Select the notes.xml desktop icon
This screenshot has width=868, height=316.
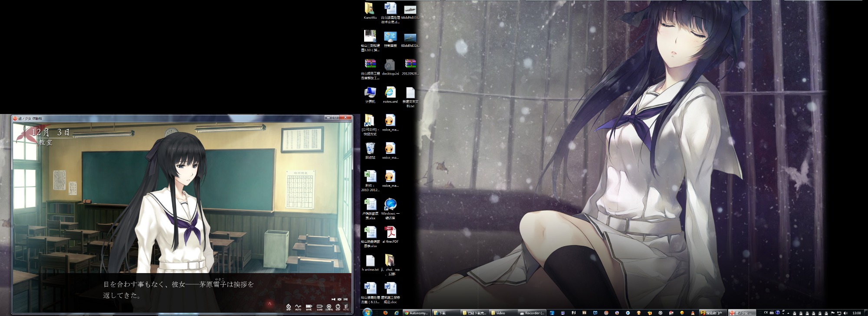[390, 95]
